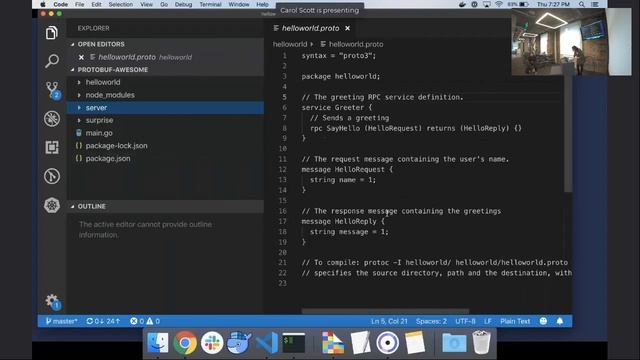
Task: Close the helloworld.proto editor tab
Action: click(347, 28)
